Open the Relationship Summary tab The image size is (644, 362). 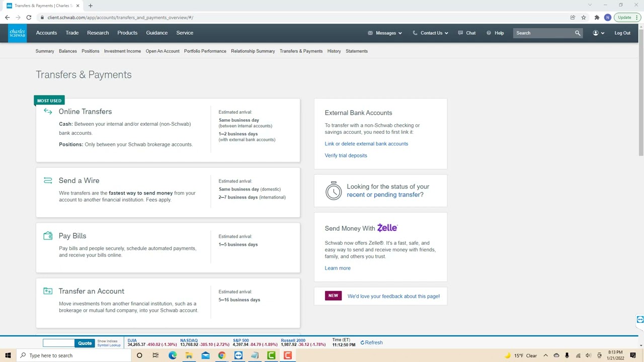(253, 51)
